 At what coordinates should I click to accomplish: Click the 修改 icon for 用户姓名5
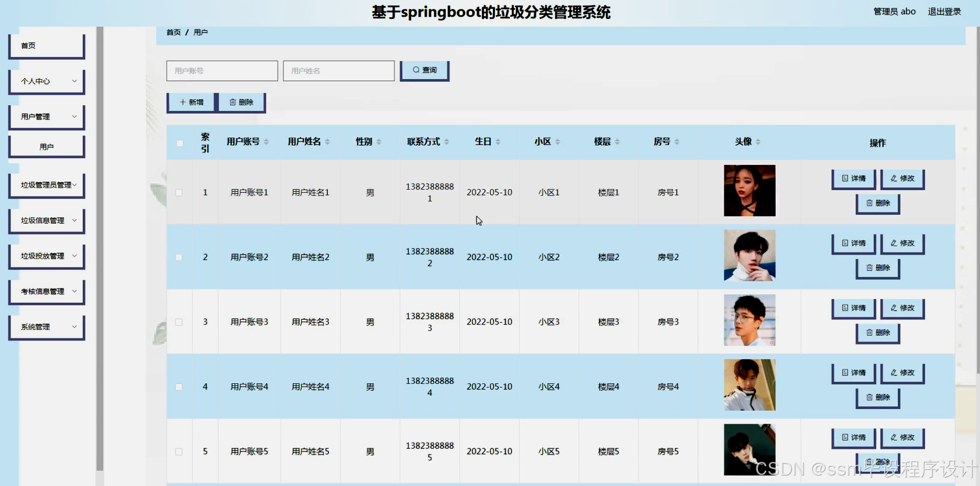point(893,438)
